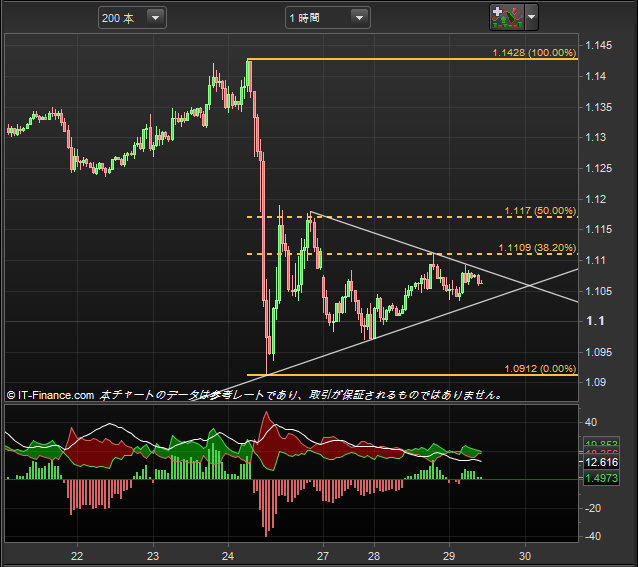The image size is (638, 567).
Task: Click the 12.616 indicator value label
Action: pyautogui.click(x=601, y=462)
